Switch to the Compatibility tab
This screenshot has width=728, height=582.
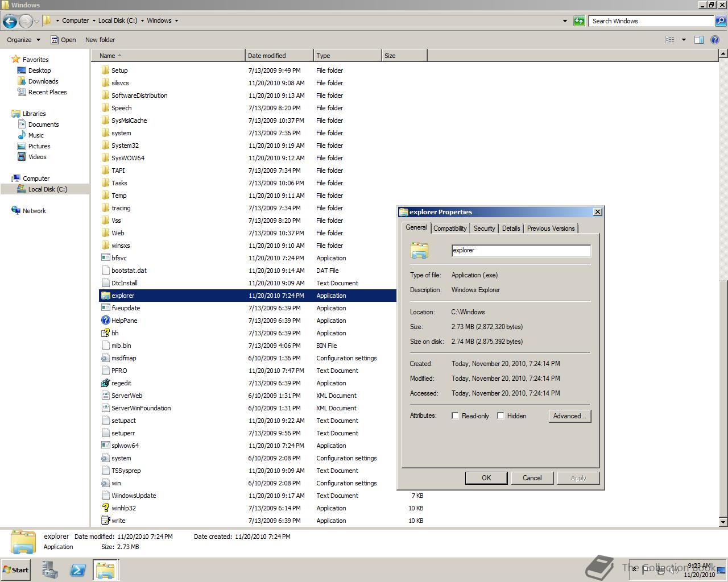pyautogui.click(x=450, y=228)
